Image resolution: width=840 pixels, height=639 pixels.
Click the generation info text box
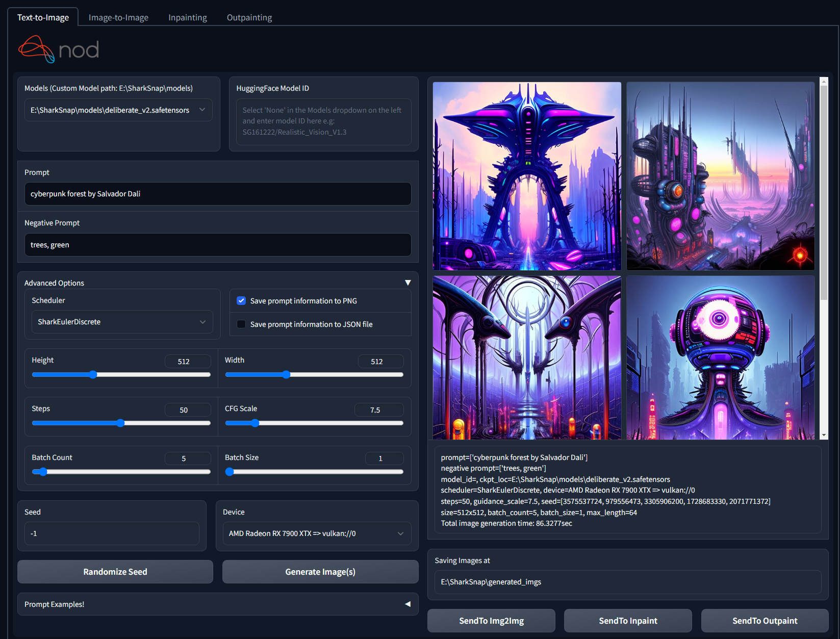click(628, 490)
